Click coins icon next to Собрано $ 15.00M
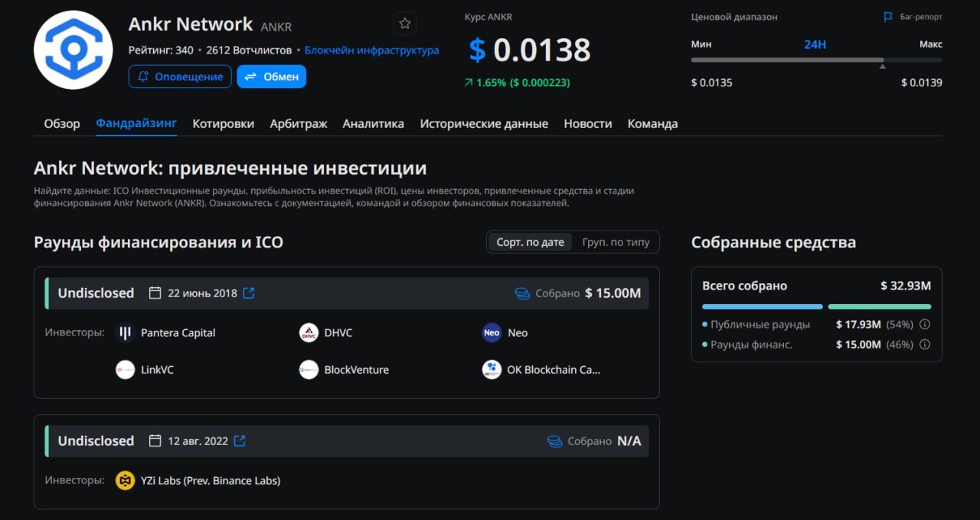The image size is (980, 520). (522, 293)
